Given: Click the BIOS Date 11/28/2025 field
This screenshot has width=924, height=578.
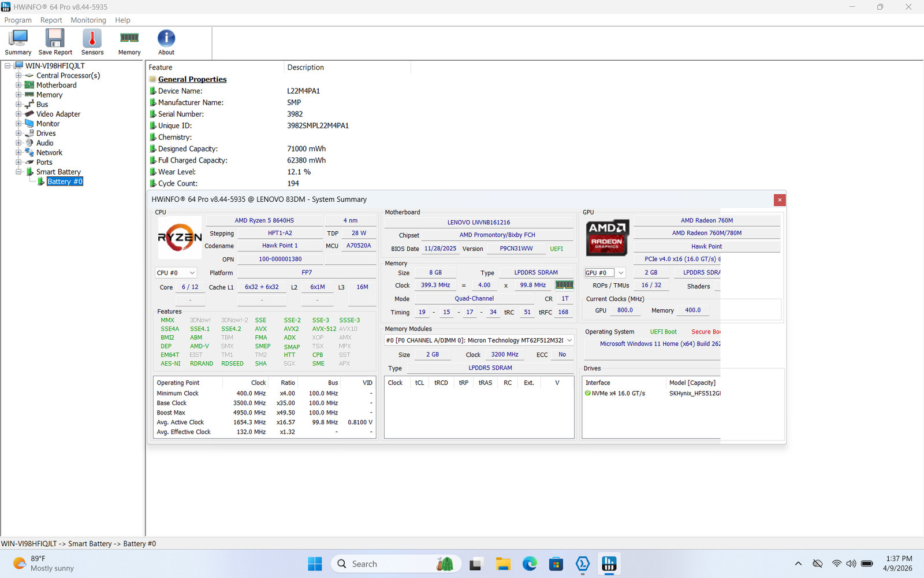Looking at the screenshot, I should [x=440, y=249].
